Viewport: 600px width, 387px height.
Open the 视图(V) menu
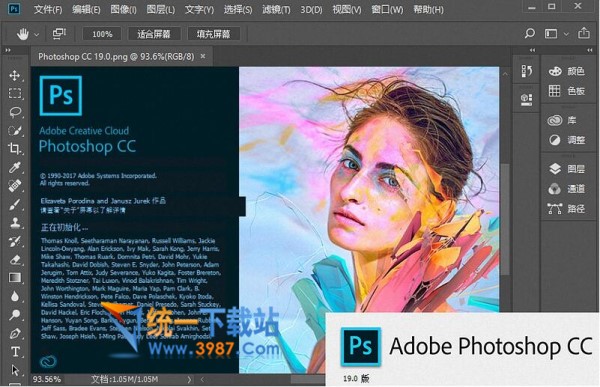point(347,9)
